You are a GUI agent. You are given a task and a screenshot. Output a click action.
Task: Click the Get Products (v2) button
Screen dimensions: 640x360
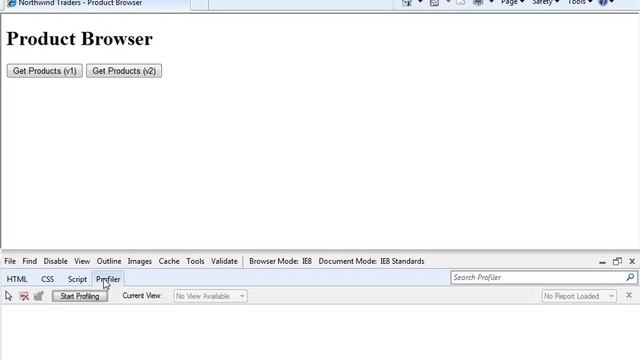click(x=124, y=71)
